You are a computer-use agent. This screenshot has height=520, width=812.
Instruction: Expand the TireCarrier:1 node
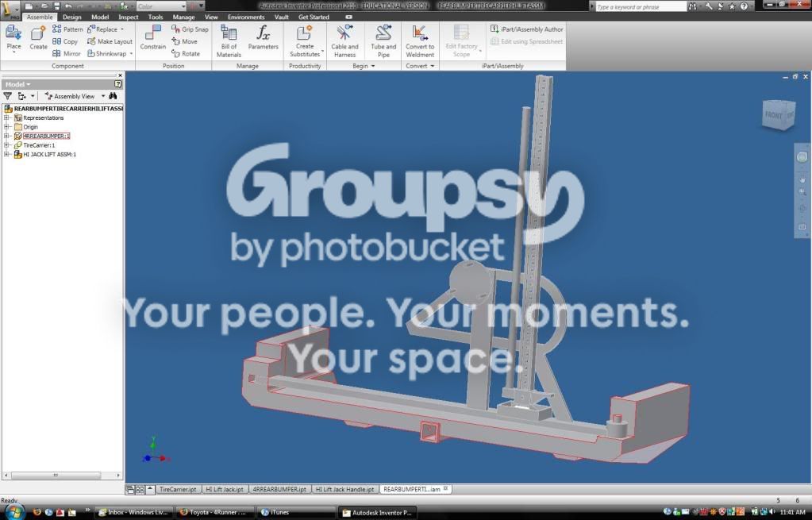point(7,145)
